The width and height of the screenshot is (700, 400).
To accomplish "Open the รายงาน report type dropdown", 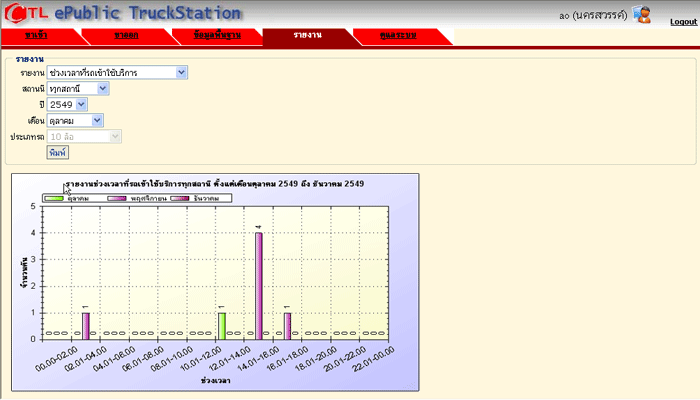I will point(117,72).
